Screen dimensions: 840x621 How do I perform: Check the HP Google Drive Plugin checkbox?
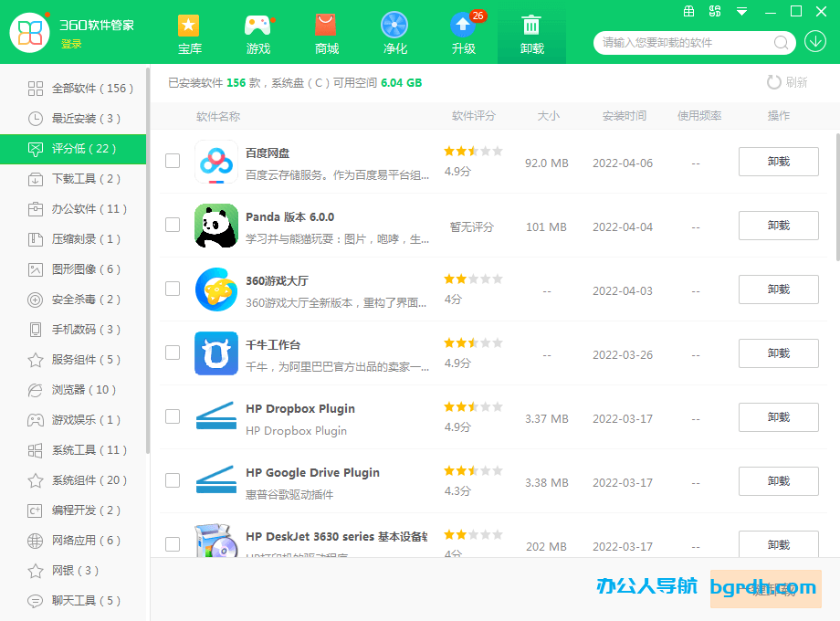173,480
